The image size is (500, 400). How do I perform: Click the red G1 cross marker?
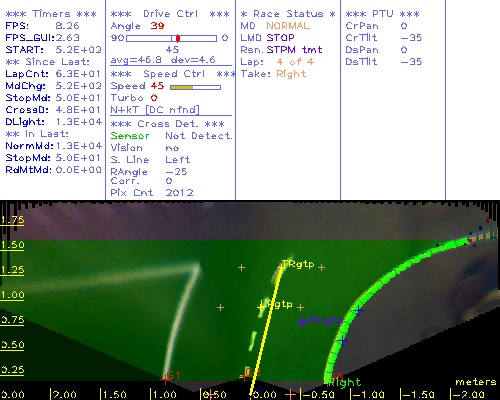(x=164, y=379)
